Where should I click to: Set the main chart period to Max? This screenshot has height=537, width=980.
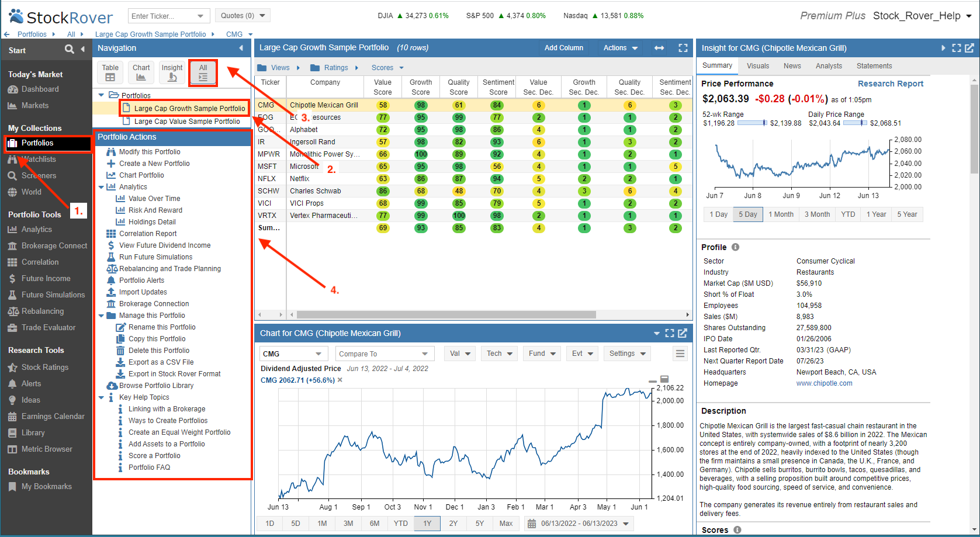click(506, 524)
